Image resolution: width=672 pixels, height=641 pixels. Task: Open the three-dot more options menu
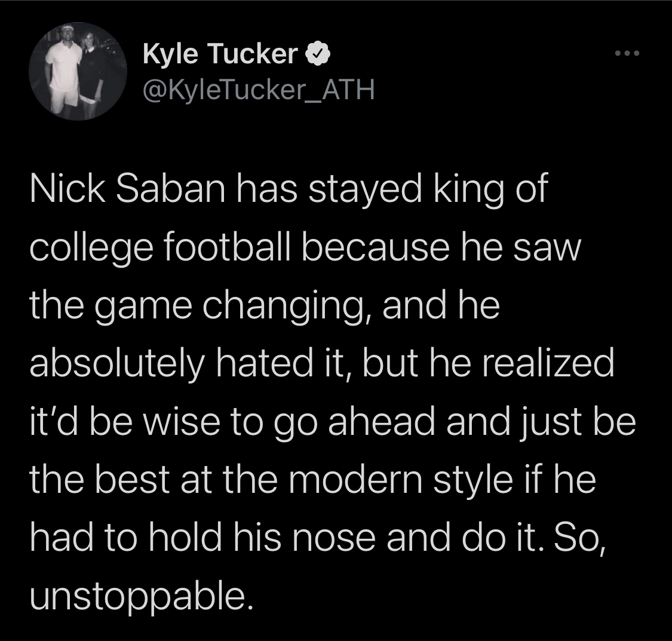pos(628,54)
